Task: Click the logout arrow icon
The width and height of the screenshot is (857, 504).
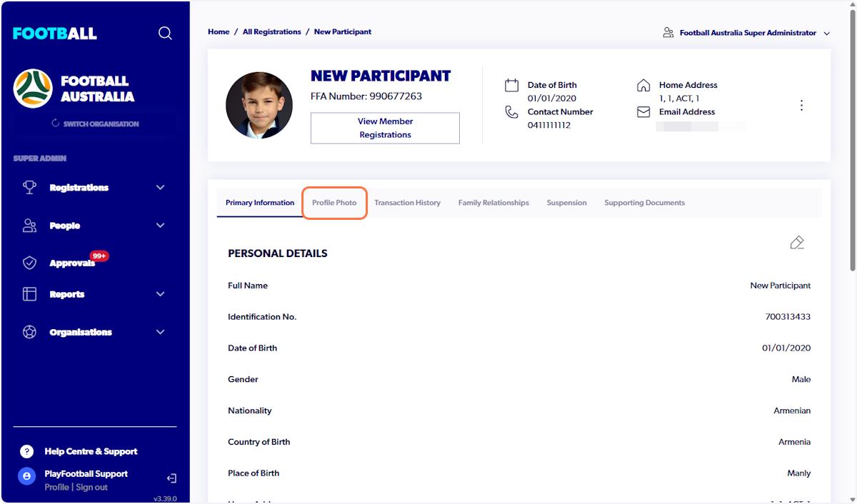Action: pyautogui.click(x=171, y=478)
